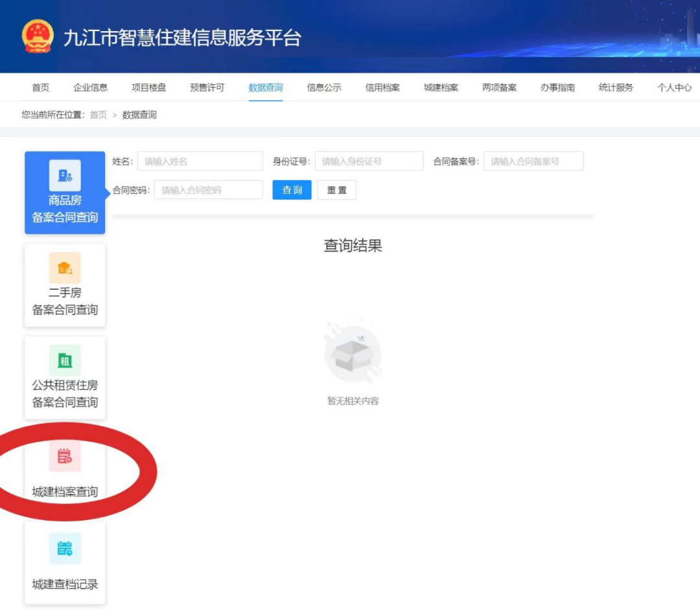Focus the 合同备案号 input field
This screenshot has height=610, width=700.
pos(533,161)
